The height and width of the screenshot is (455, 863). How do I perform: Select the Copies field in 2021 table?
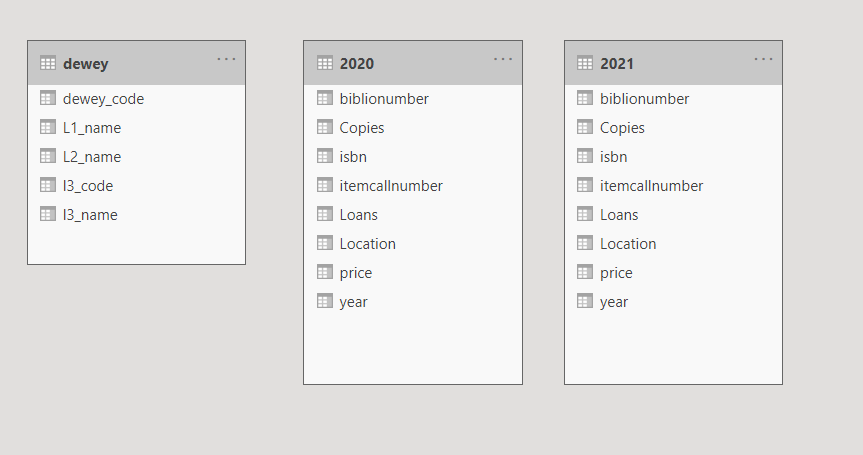622,128
